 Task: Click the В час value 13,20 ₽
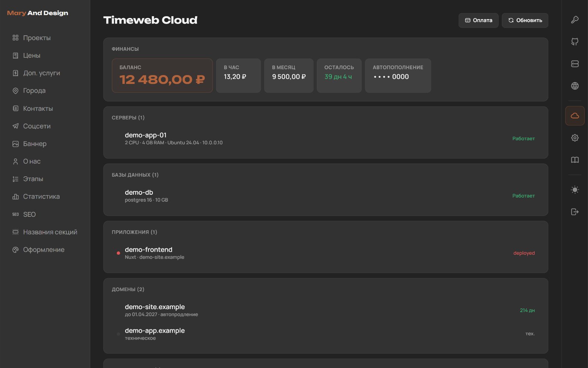coord(235,77)
